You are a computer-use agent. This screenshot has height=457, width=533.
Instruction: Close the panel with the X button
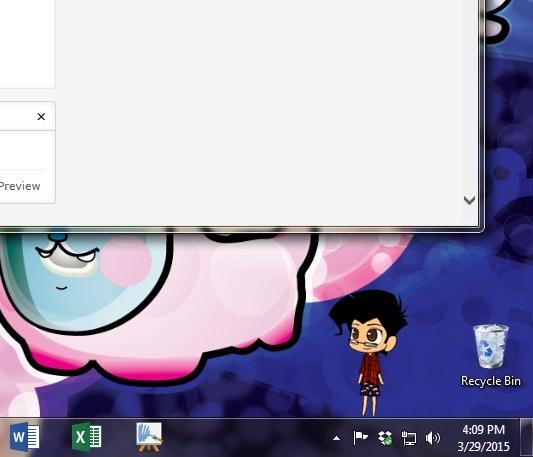coord(41,117)
